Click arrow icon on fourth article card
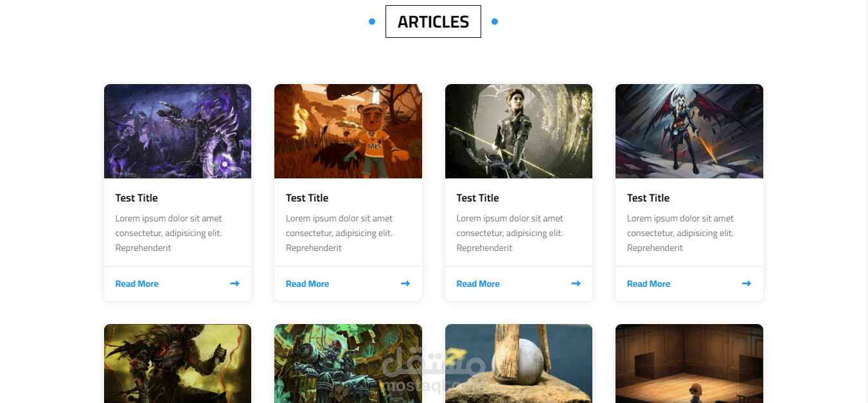The image size is (868, 403). point(747,284)
